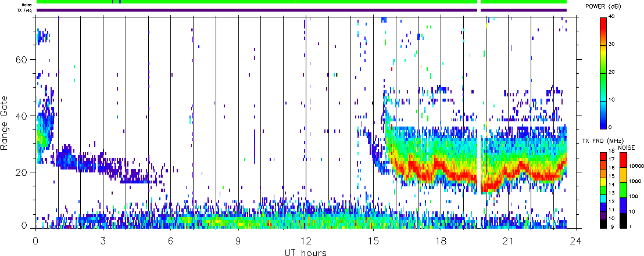Click the 'Range Gate' y-axis label
Viewport: 644px width, 256px height.
click(x=5, y=122)
